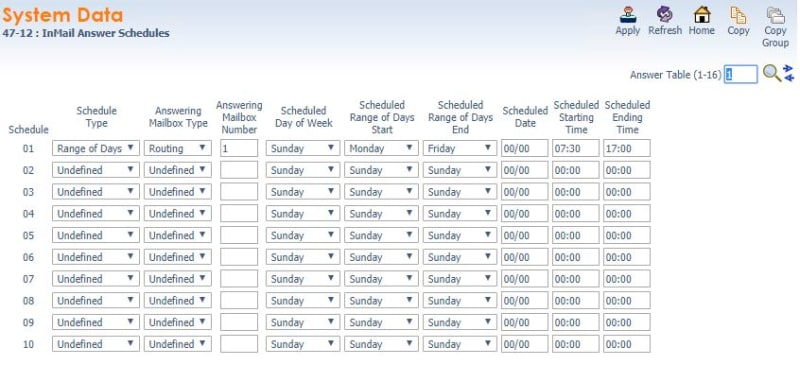Click magnifier icon beside Answer Table field
This screenshot has width=800, height=365.
click(x=771, y=74)
